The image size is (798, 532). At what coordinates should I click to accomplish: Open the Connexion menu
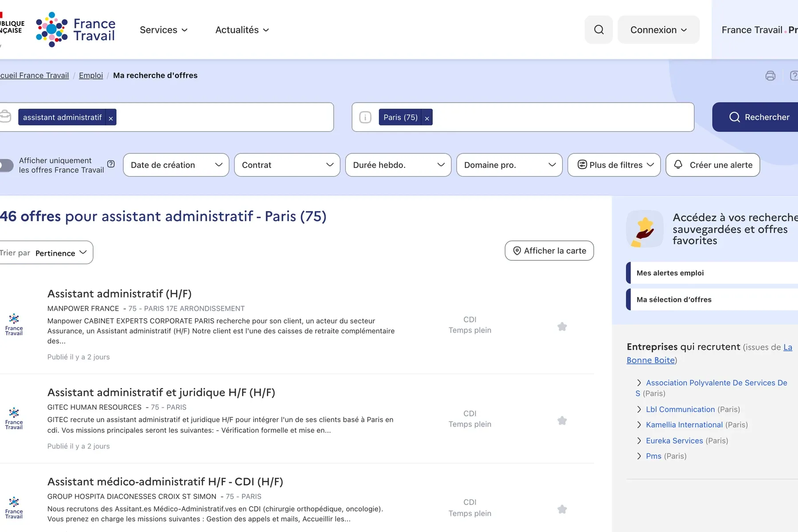(x=658, y=30)
